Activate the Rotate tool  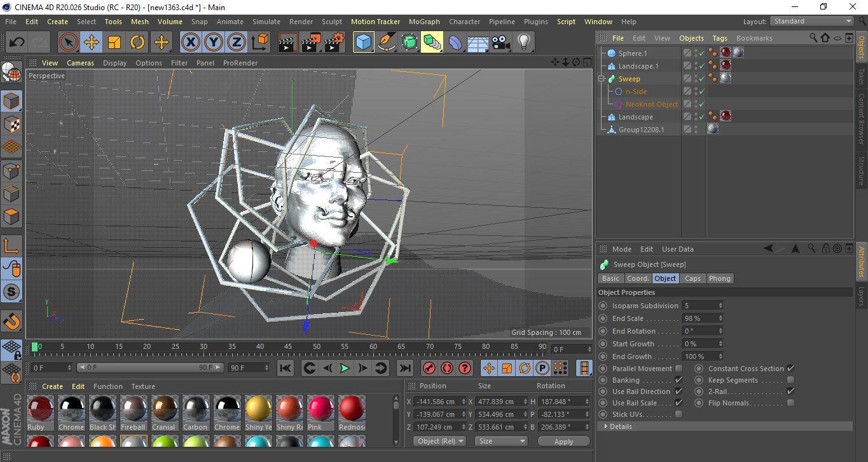pos(137,43)
